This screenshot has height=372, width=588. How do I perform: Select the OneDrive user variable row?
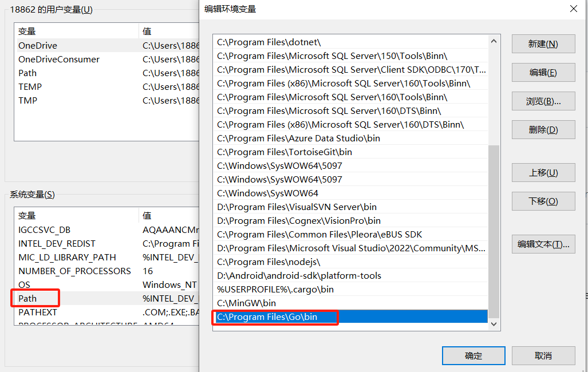38,45
